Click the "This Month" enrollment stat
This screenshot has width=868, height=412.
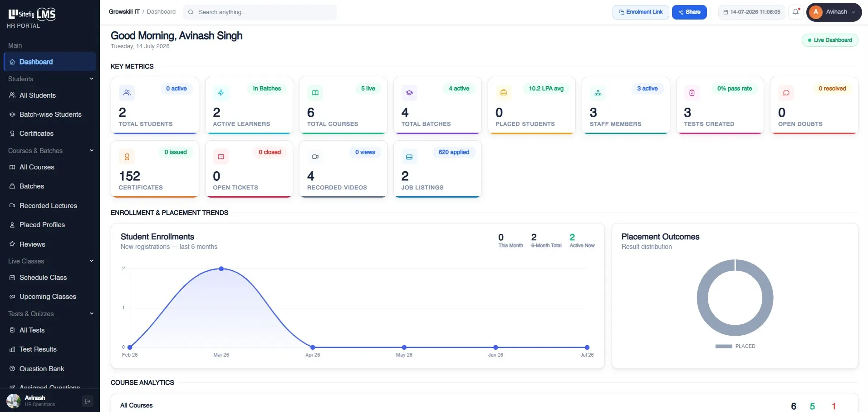[511, 241]
